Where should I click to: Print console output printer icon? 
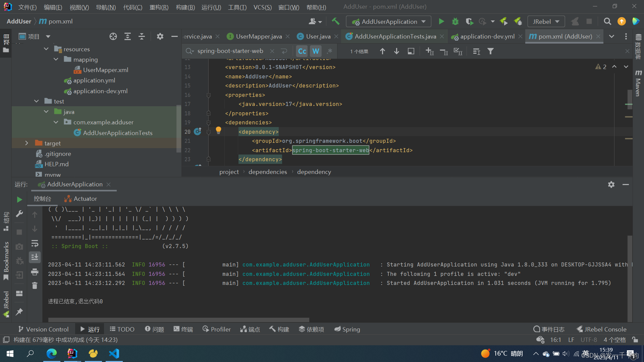pyautogui.click(x=35, y=272)
